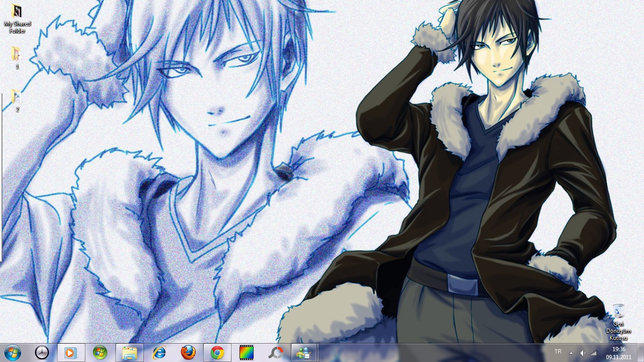Launch Windows Media Player from taskbar
The height and width of the screenshot is (362, 644).
pyautogui.click(x=71, y=353)
